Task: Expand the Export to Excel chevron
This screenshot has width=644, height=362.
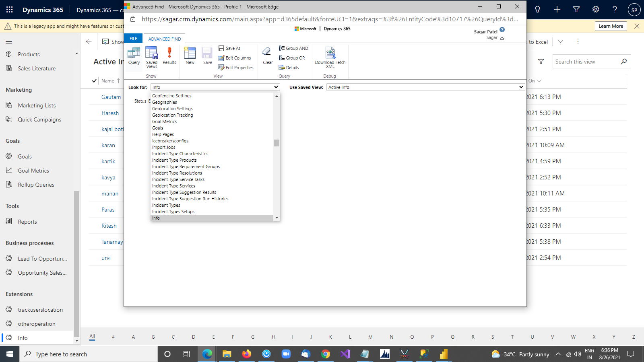Action: [560, 41]
